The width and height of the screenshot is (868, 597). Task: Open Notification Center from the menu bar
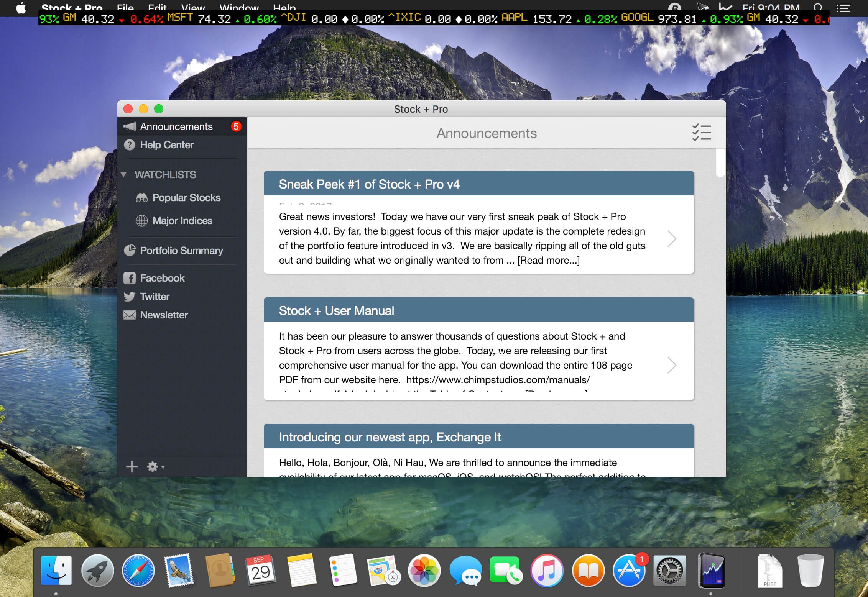pyautogui.click(x=843, y=8)
